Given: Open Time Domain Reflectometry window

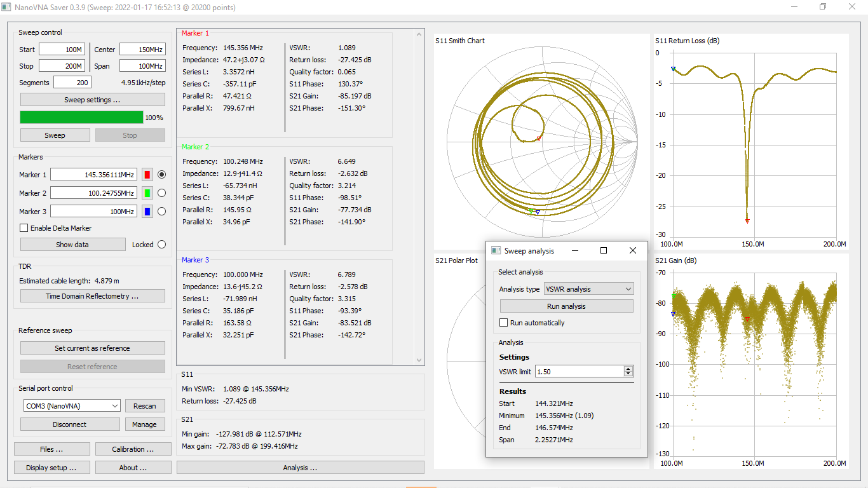Looking at the screenshot, I should click(92, 296).
